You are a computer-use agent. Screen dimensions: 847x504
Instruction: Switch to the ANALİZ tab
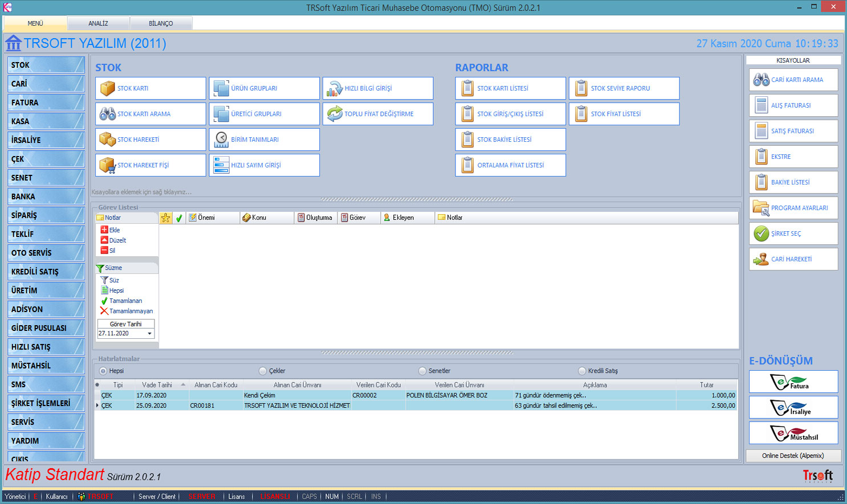tap(98, 23)
